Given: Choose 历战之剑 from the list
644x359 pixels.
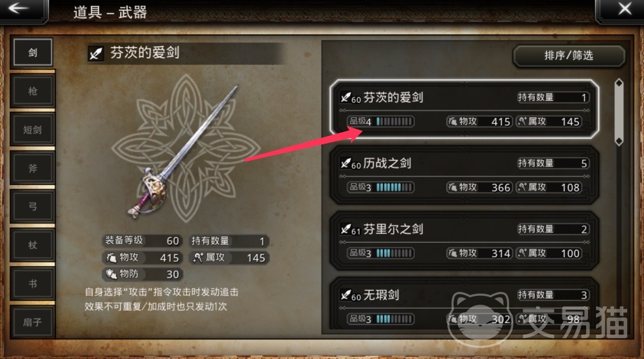Looking at the screenshot, I should [x=464, y=175].
